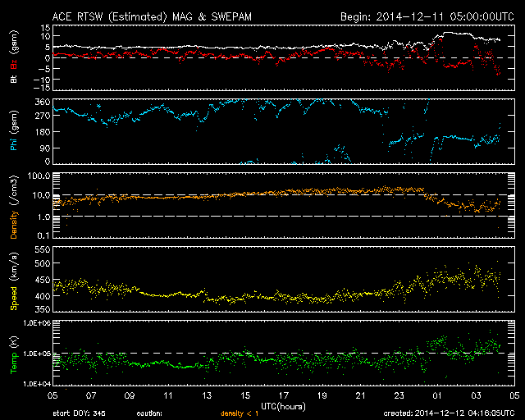Click the '100.0' value on Density axis
The height and width of the screenshot is (420, 525).
[39, 176]
